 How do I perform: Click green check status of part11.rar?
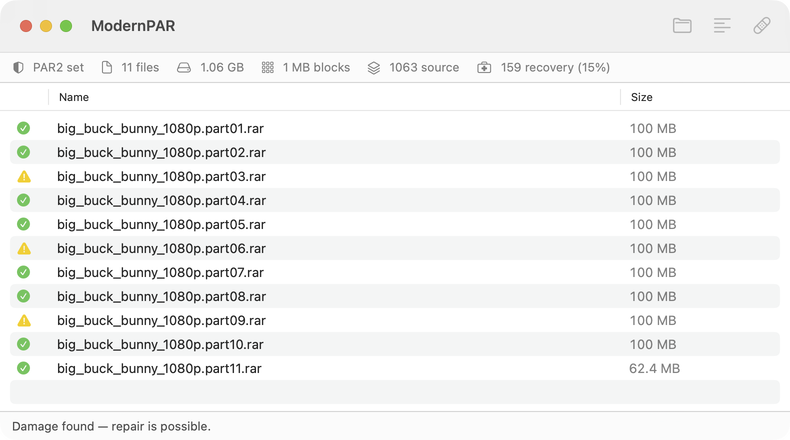point(23,368)
